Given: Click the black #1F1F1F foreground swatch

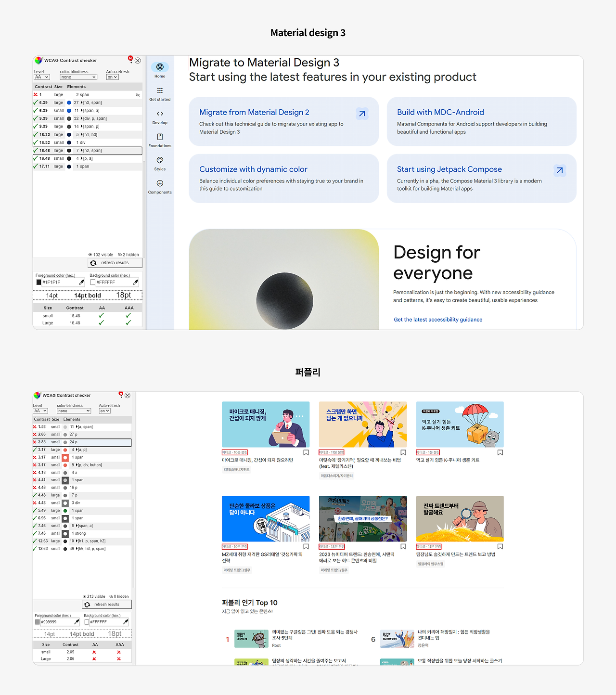Looking at the screenshot, I should [x=38, y=283].
